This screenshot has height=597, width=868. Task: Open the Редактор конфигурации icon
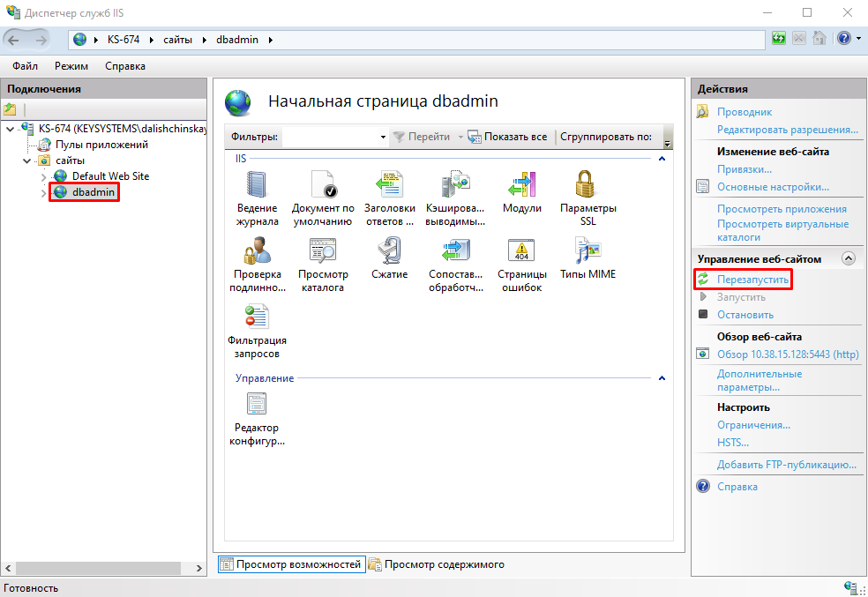pos(257,405)
